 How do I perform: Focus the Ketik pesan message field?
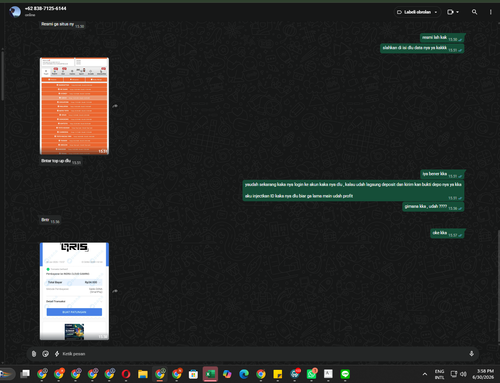coord(263,354)
